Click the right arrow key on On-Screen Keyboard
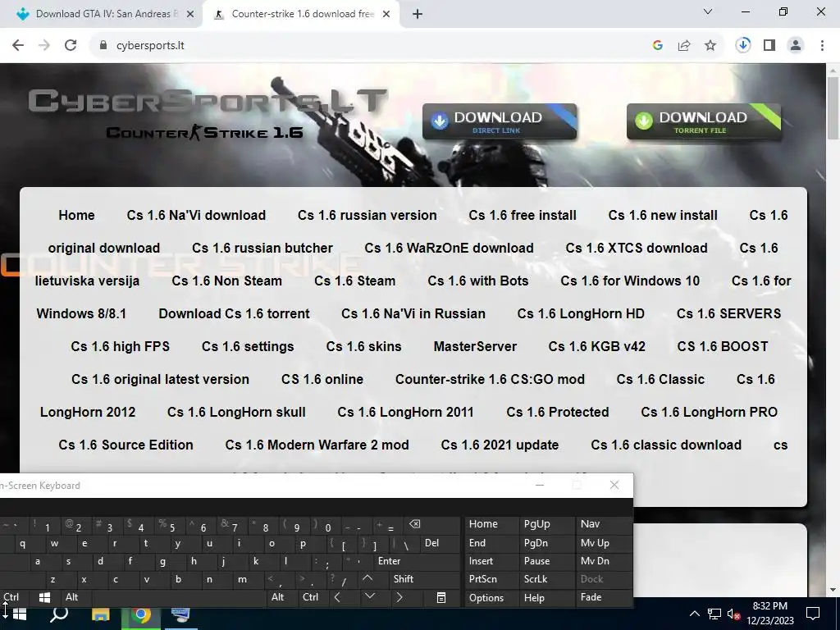The image size is (840, 630). 399,597
